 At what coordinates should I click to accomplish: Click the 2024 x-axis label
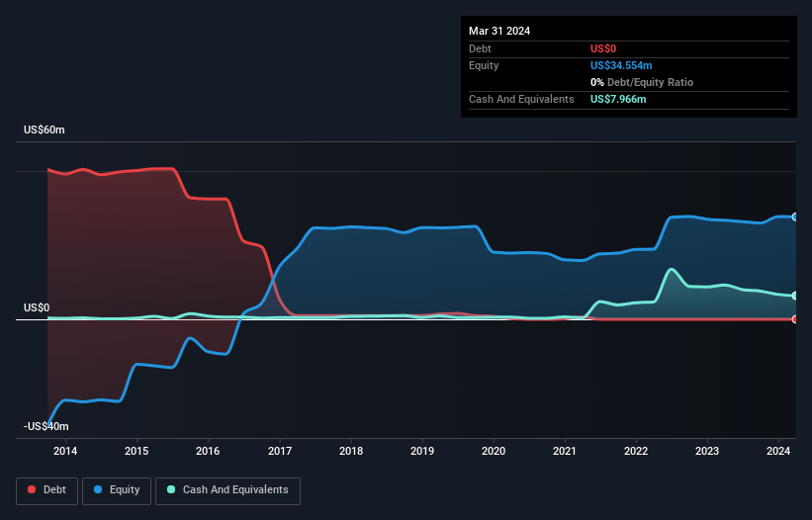click(778, 451)
